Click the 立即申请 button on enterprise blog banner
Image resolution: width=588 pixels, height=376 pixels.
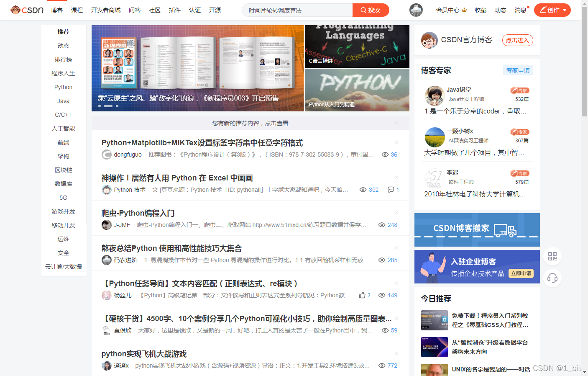point(521,273)
